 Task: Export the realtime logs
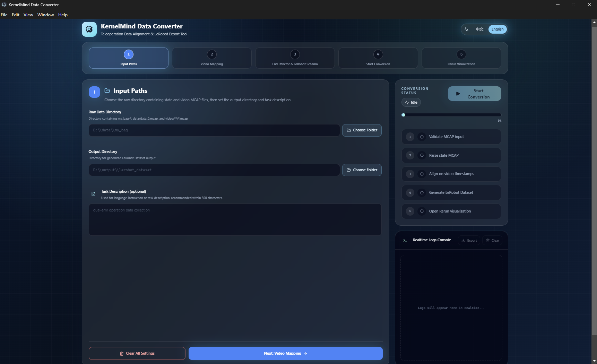click(469, 240)
